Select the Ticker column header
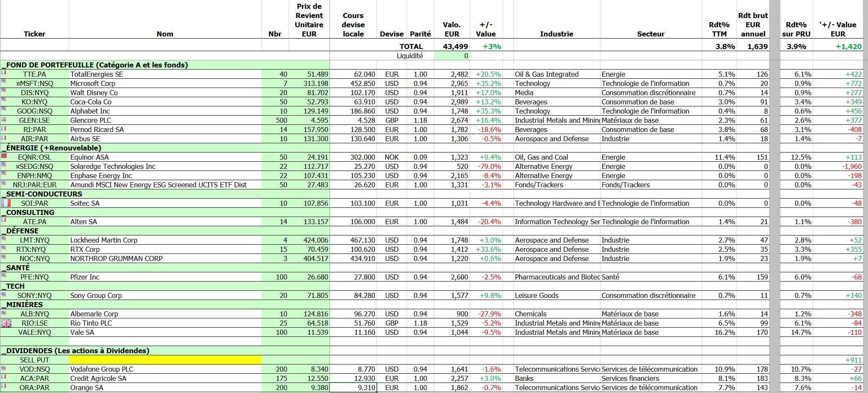 tap(34, 34)
